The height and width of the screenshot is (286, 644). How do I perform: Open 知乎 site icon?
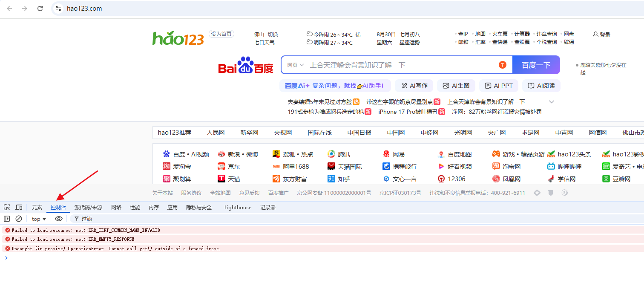click(331, 179)
